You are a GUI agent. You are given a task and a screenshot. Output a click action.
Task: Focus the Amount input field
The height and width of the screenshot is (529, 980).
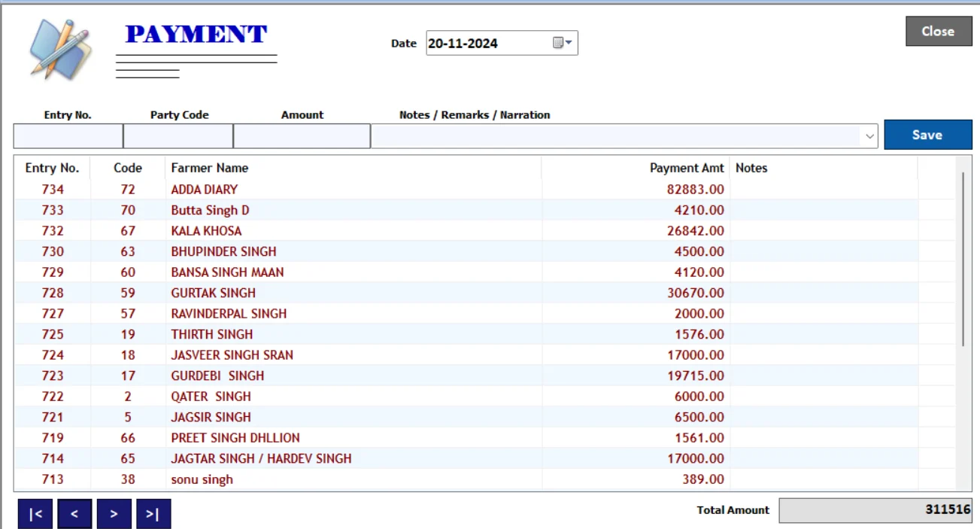(302, 136)
